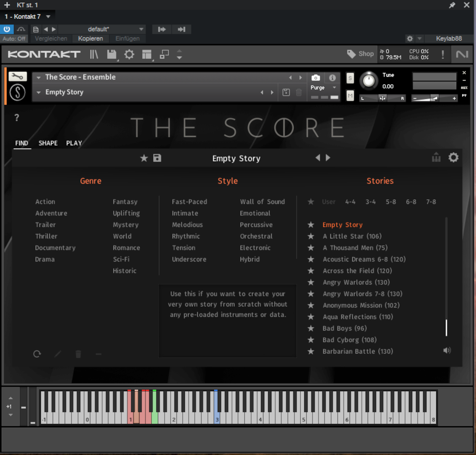Delete the snapshot with the trash icon beside Purge
Viewport: 476px width, 455px height.
coord(299,92)
